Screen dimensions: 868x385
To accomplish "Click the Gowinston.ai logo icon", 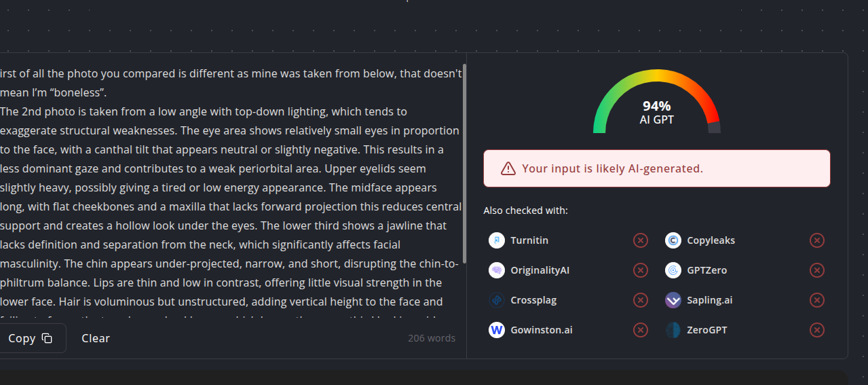I will [497, 330].
